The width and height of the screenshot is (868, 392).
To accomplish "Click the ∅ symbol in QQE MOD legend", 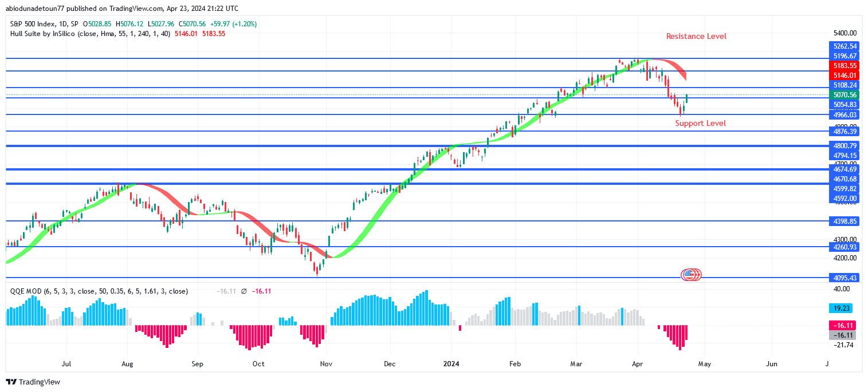I will 243,291.
